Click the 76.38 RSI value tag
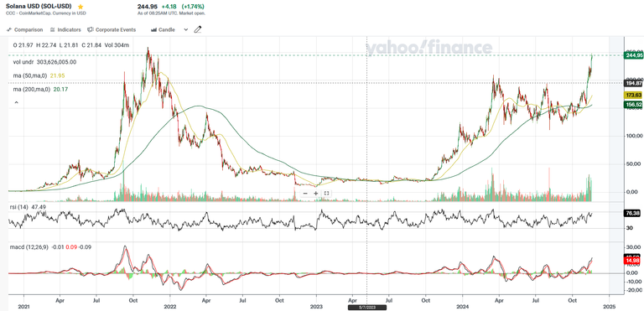Viewport: 644px width, 311px height. coord(633,213)
